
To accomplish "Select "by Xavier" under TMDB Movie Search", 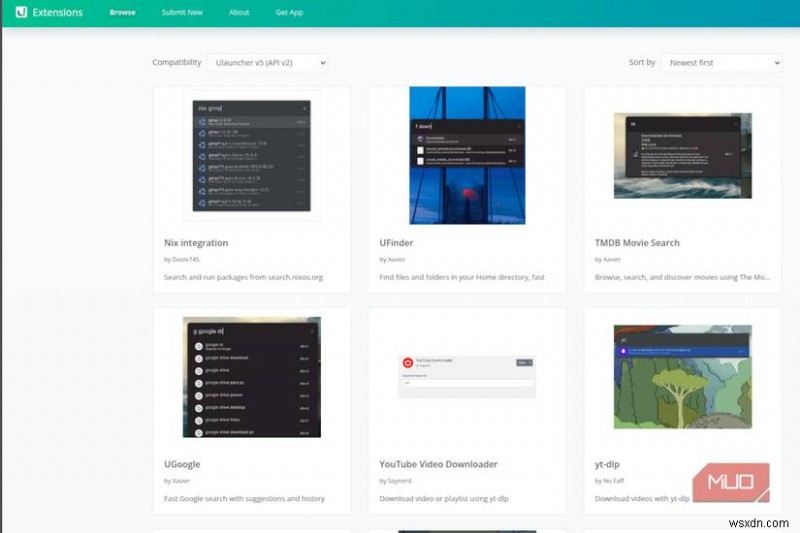I will click(607, 259).
